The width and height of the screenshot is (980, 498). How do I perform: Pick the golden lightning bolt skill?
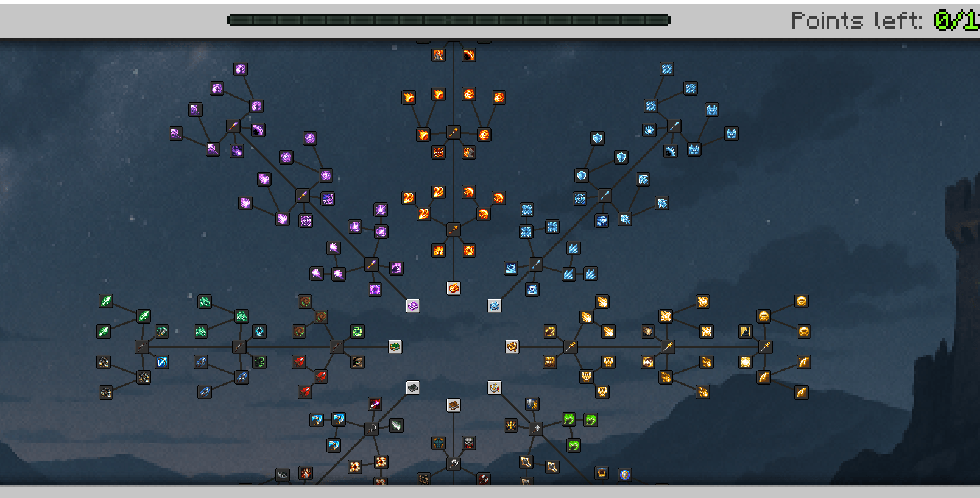click(648, 362)
